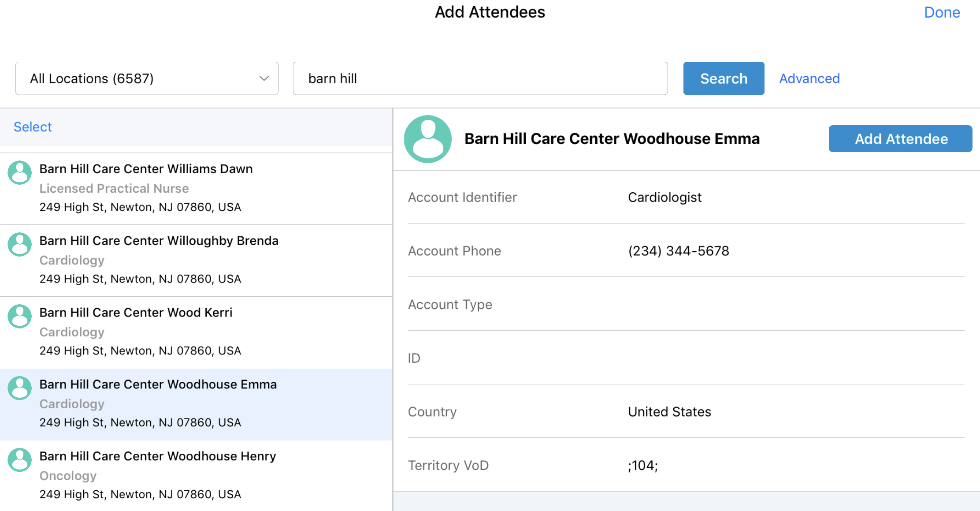
Task: Open the Advanced search link
Action: (x=809, y=78)
